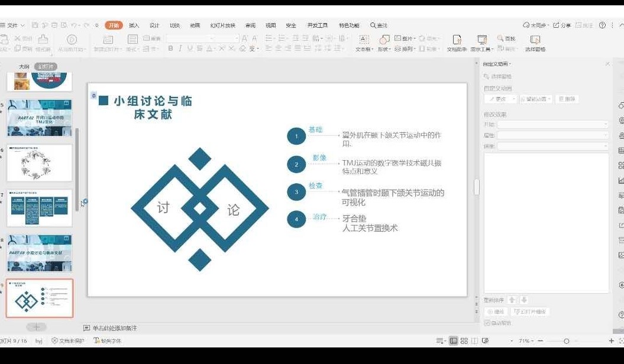Switch slide panel to outline (大纲) view
The width and height of the screenshot is (624, 364).
24,67
